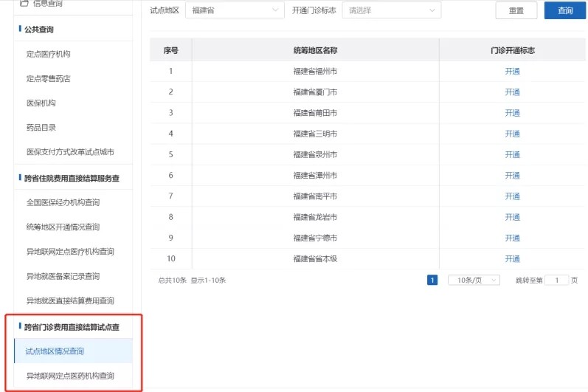This screenshot has width=588, height=392.
Task: Click the 统筹地区名称 column header
Action: (315, 50)
